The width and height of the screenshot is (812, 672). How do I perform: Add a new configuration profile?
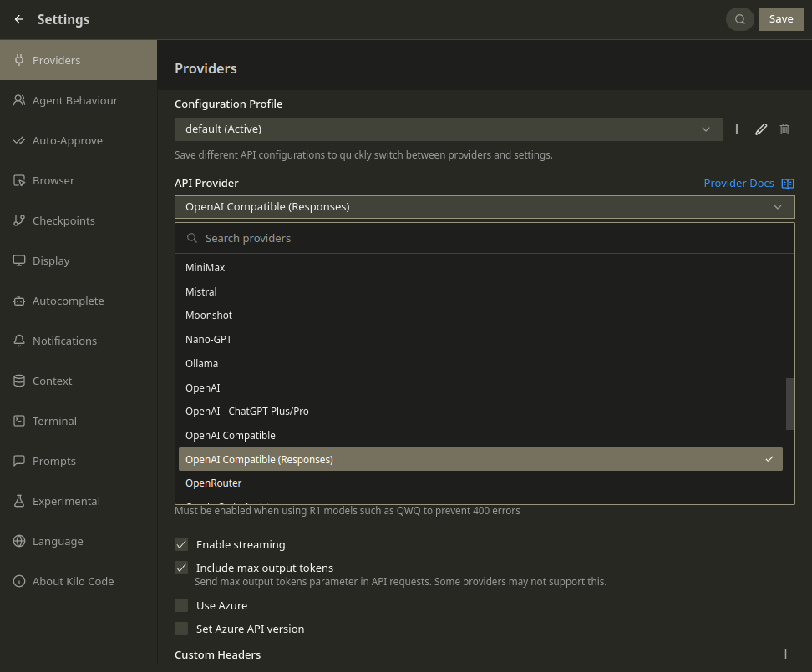[736, 129]
